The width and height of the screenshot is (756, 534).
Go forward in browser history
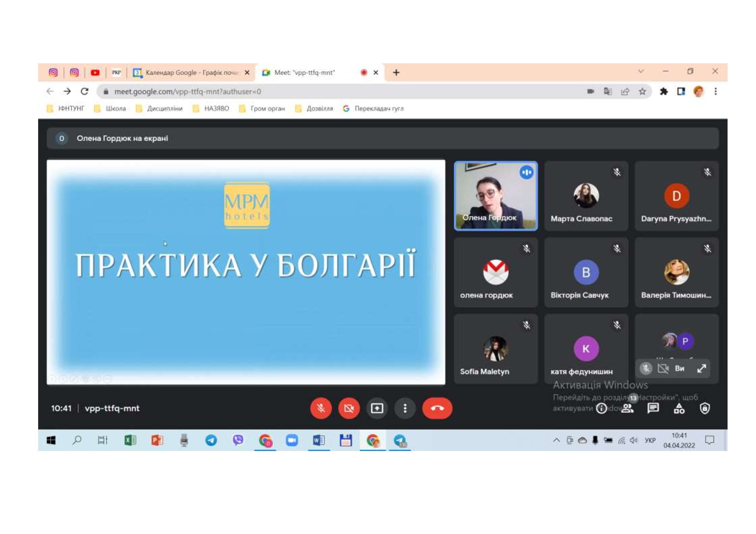pos(67,91)
